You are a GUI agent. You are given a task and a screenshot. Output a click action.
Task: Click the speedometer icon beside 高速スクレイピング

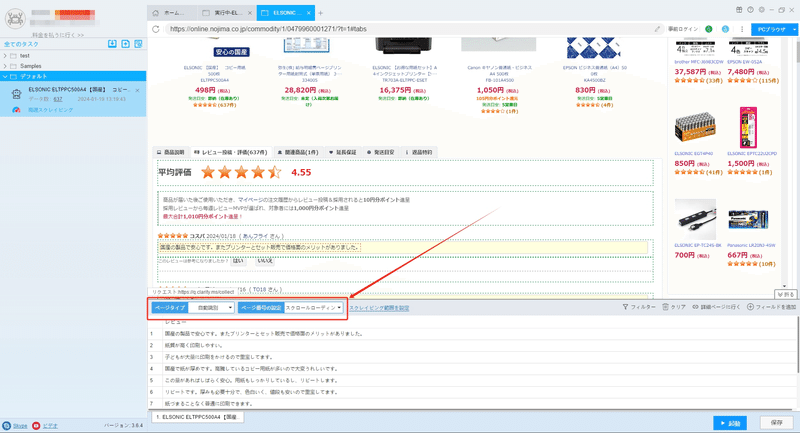click(16, 110)
